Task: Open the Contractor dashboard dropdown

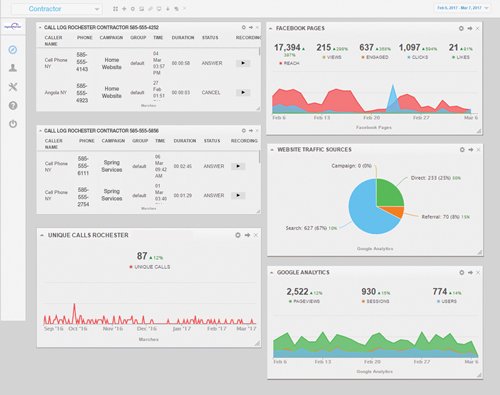Action: point(57,9)
